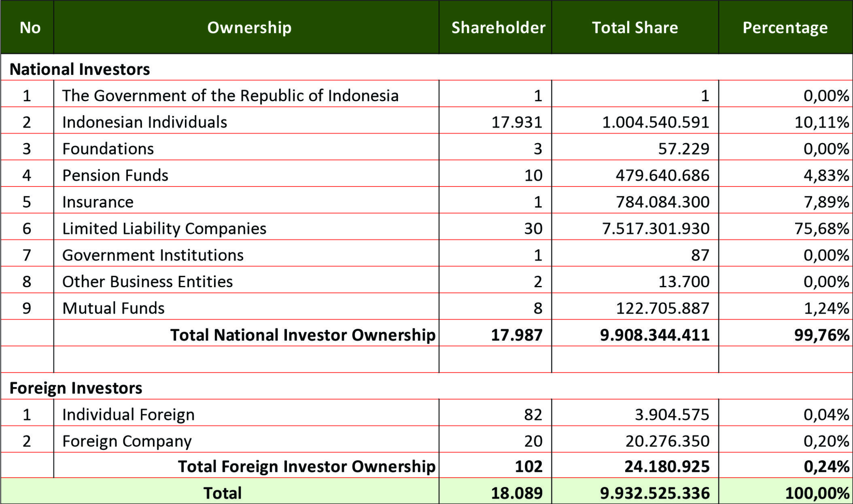
Task: Select Pension Funds total share 479.640.686
Action: [x=662, y=175]
